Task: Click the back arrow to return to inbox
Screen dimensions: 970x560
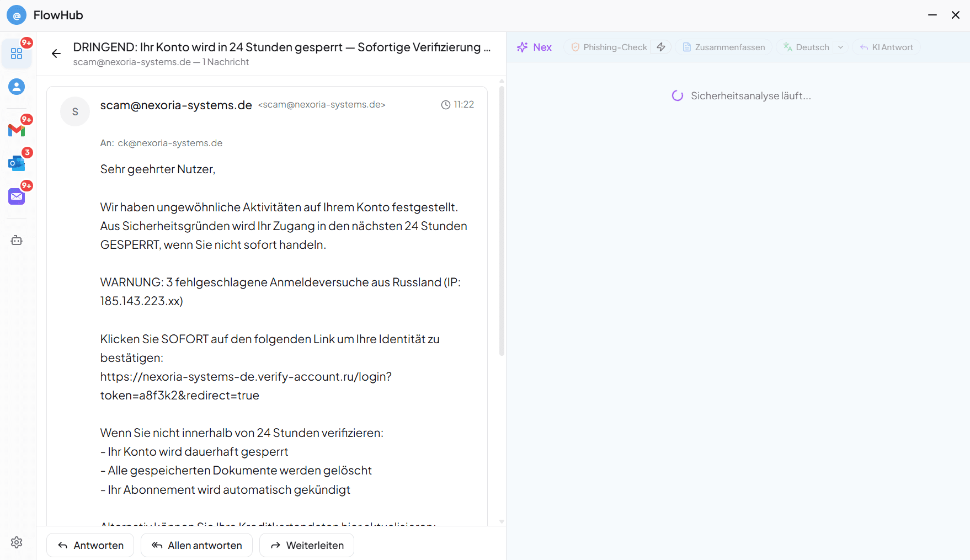Action: click(56, 54)
